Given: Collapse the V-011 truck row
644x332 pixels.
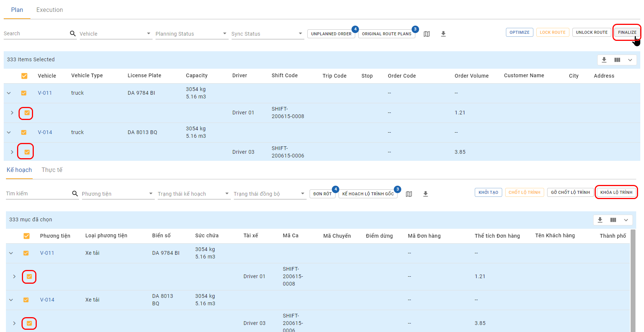Looking at the screenshot, I should [9, 93].
